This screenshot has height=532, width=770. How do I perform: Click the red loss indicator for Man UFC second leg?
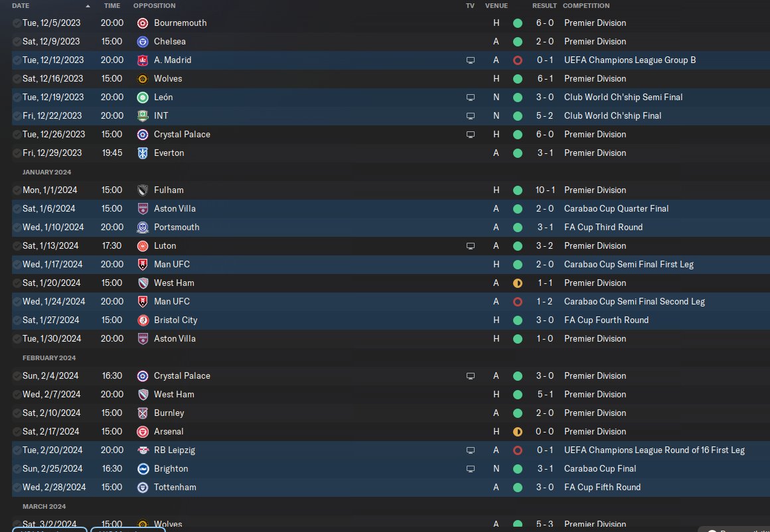pyautogui.click(x=518, y=302)
